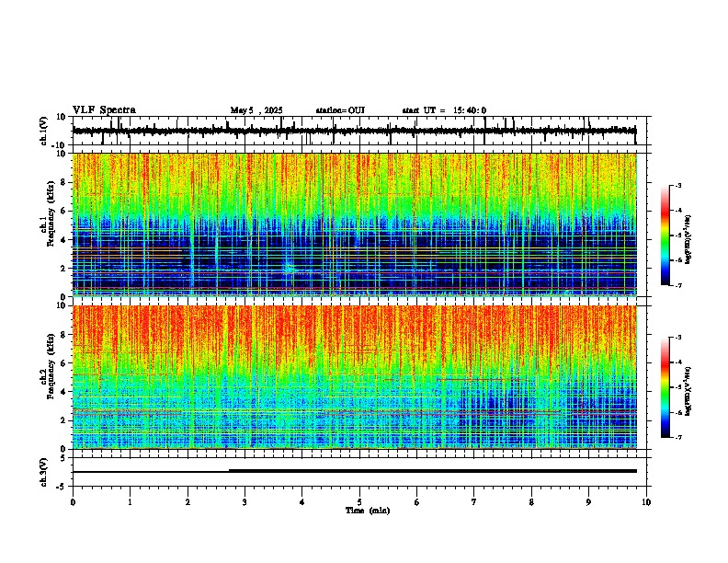Click the ch.1 spectrogram plot
The image size is (728, 563).
coord(354,224)
